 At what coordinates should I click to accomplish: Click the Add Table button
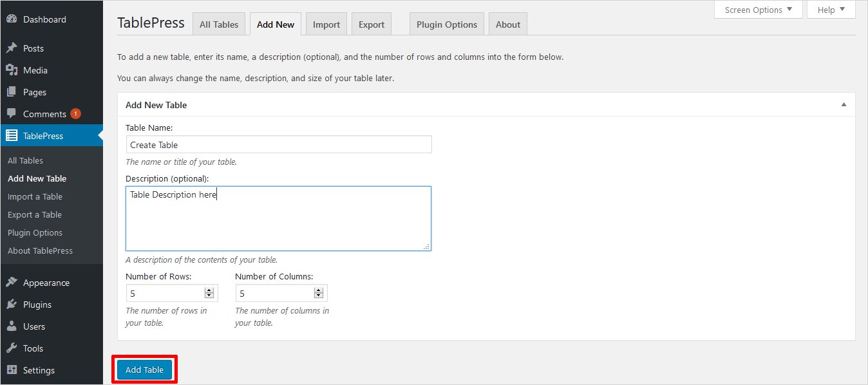(144, 370)
